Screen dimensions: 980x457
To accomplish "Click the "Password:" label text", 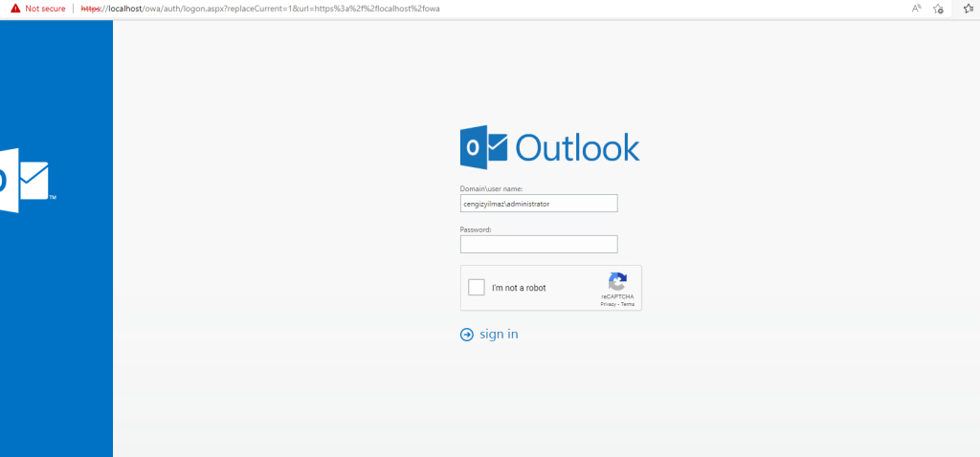I will tap(476, 229).
